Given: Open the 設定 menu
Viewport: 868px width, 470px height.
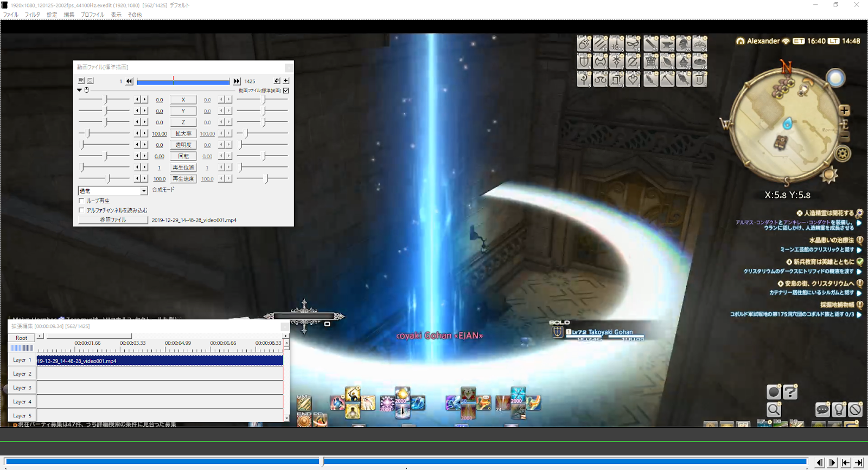Looking at the screenshot, I should pos(52,15).
